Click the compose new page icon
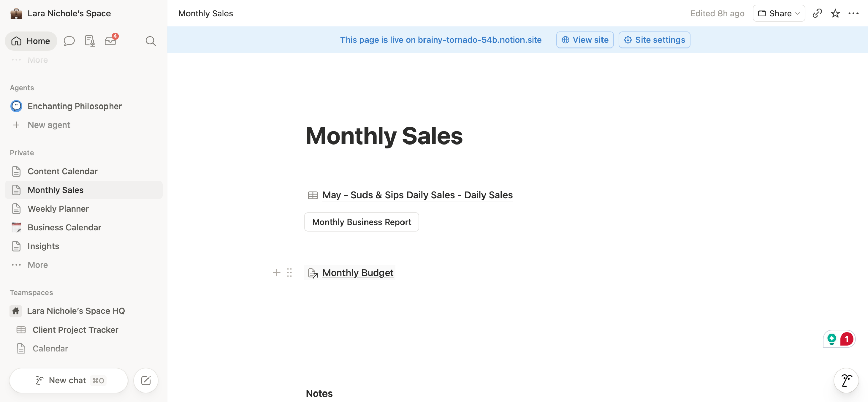The height and width of the screenshot is (402, 868). 146,381
